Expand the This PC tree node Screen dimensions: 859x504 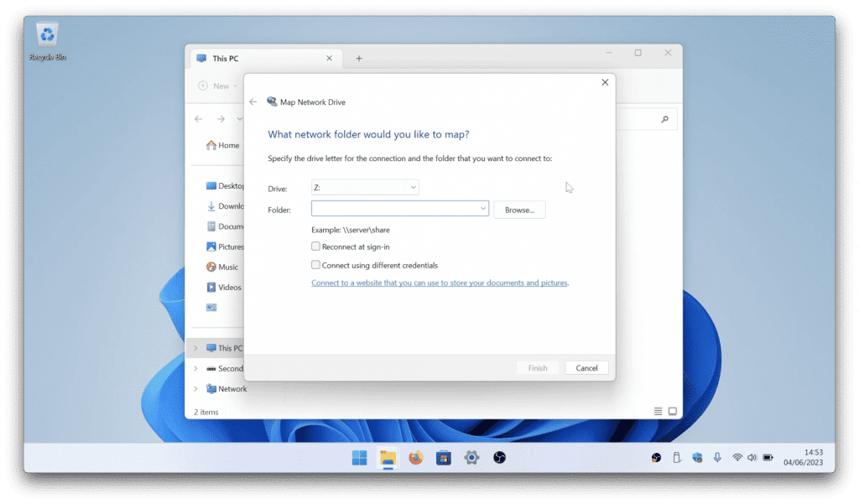[195, 348]
